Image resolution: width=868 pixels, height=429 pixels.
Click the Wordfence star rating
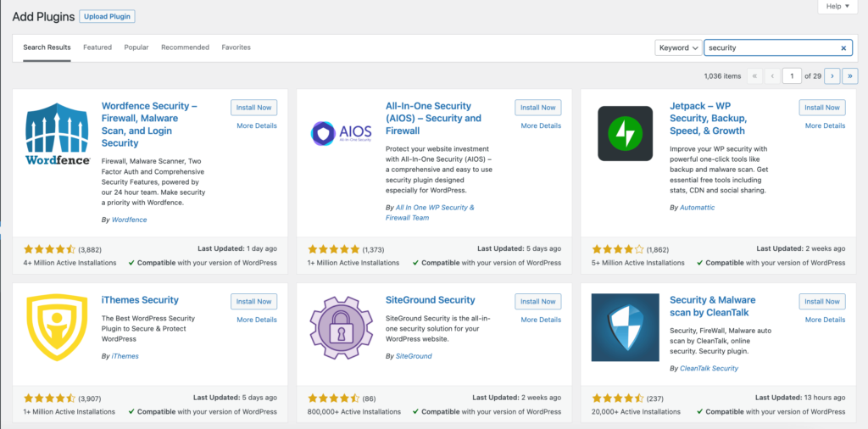(x=49, y=249)
